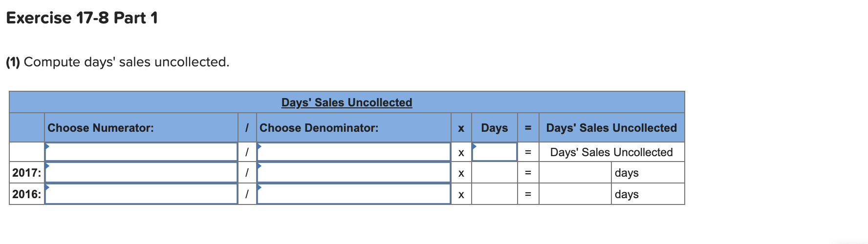Select the 2017 numerator dropdown cell
This screenshot has height=244, width=868.
point(141,173)
